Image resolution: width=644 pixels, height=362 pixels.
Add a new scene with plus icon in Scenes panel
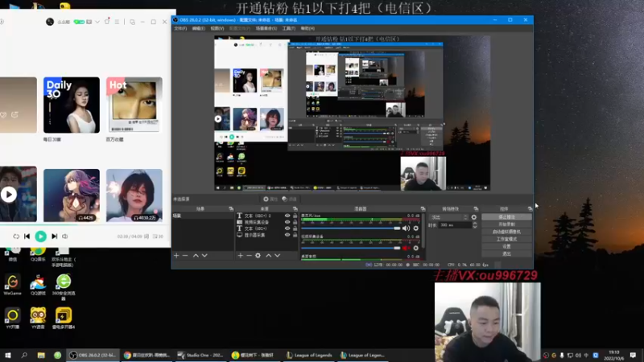point(176,255)
